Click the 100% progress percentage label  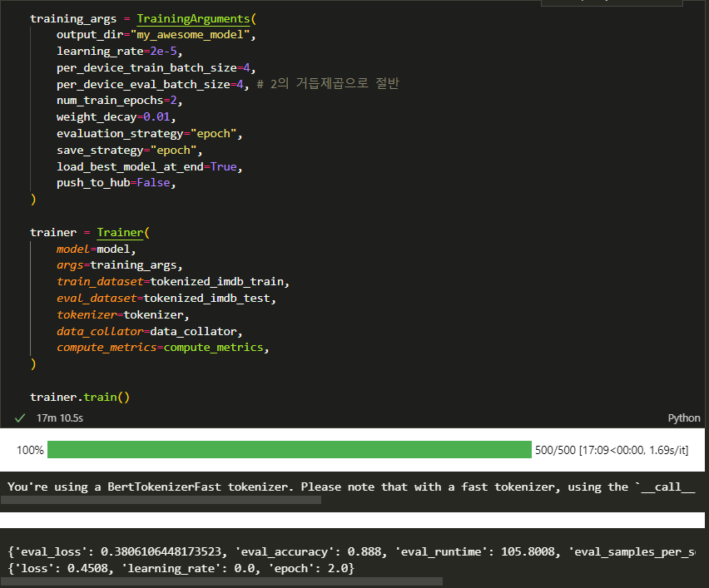point(30,450)
